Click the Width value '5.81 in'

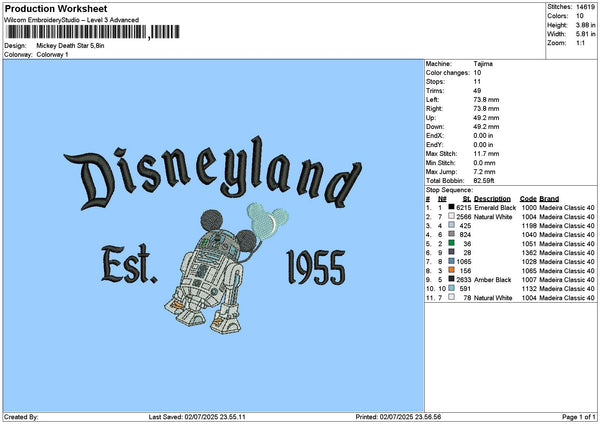(x=585, y=34)
